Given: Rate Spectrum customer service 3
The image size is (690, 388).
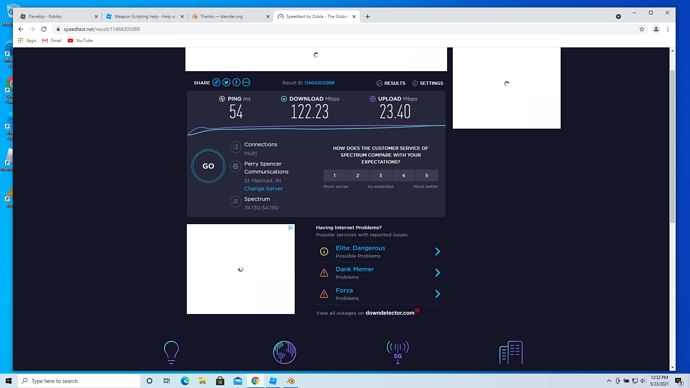Looking at the screenshot, I should (x=381, y=176).
